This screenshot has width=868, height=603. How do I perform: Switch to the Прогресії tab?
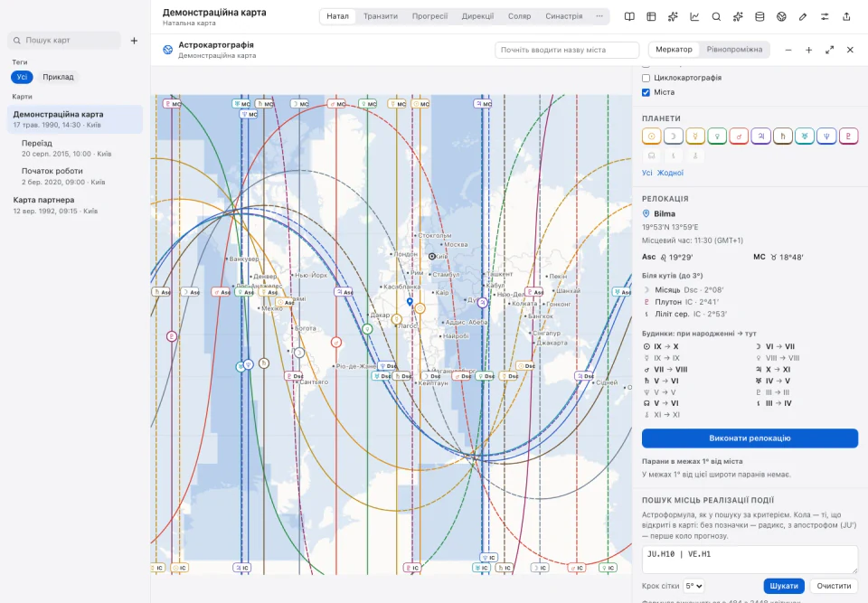point(429,16)
